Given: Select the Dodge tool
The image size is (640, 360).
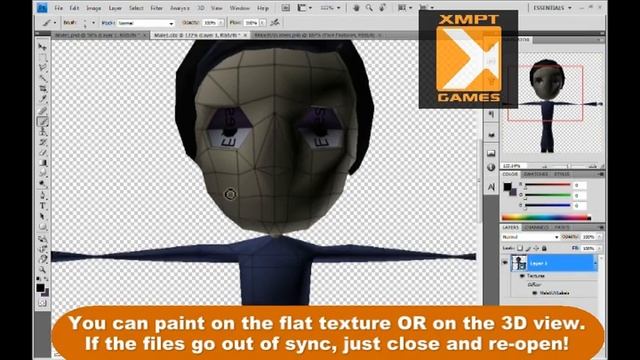Looking at the screenshot, I should (x=42, y=184).
